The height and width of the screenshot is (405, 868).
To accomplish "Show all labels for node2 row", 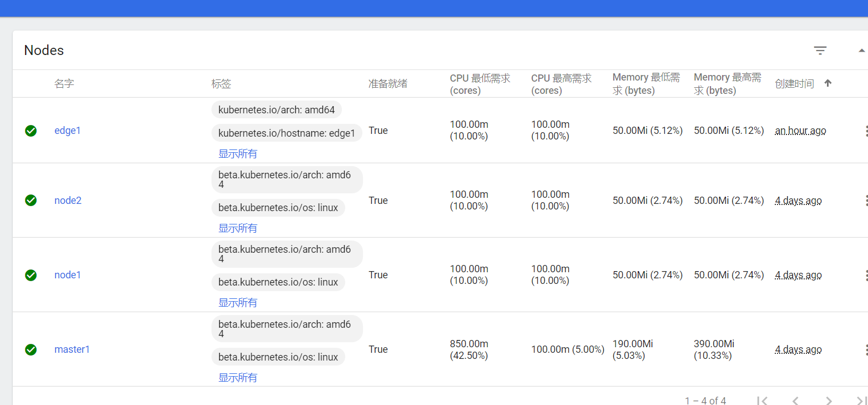I will [x=238, y=228].
